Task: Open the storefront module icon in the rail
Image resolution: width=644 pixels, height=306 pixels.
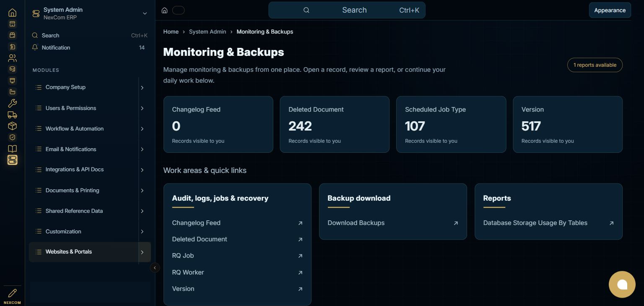Action: (x=13, y=35)
